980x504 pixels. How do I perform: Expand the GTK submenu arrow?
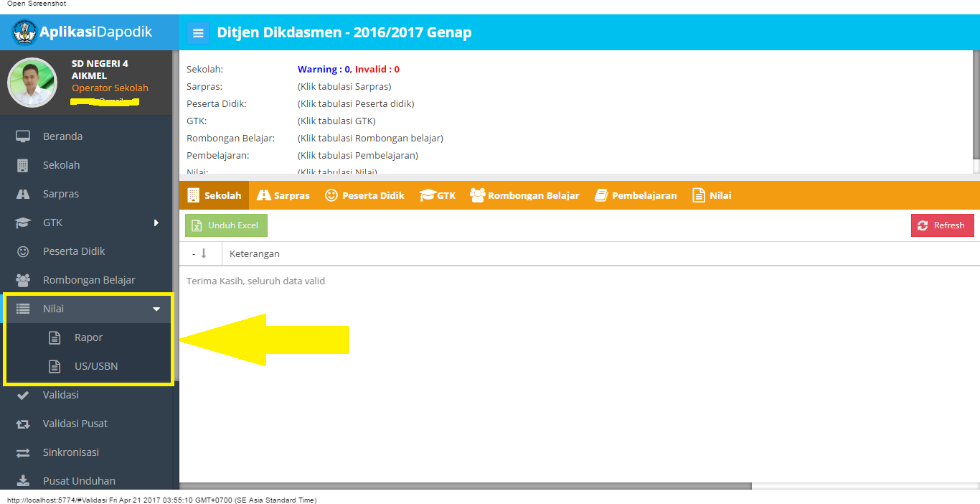[x=156, y=223]
